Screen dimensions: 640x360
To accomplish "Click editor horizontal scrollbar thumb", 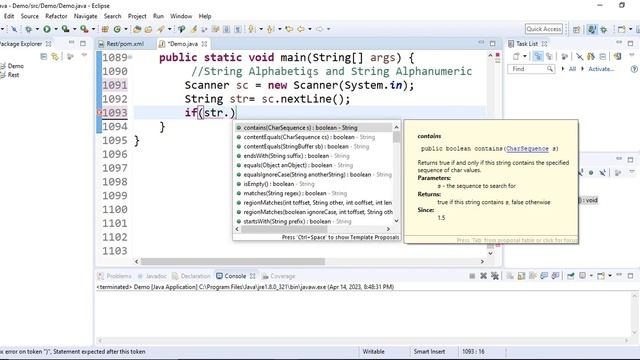I will click(x=233, y=261).
